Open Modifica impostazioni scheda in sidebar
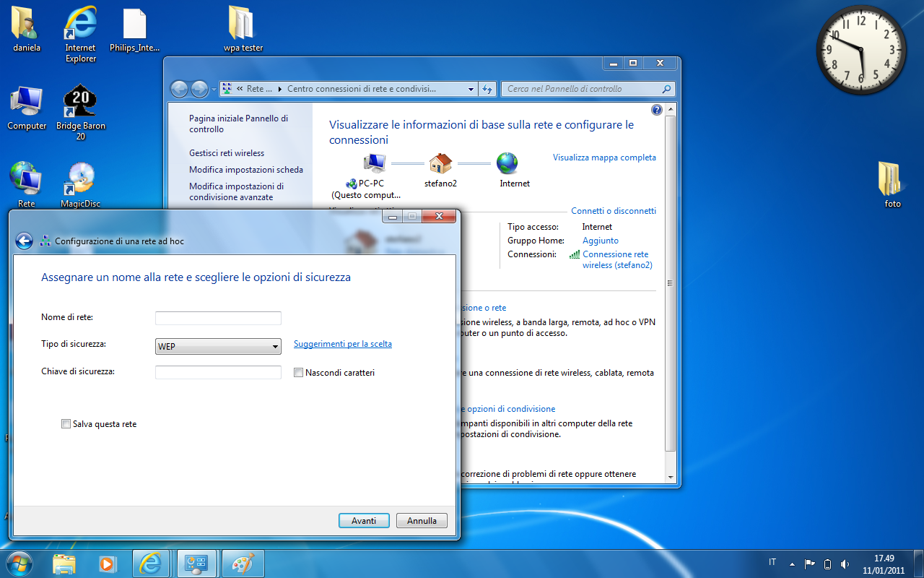 245,170
